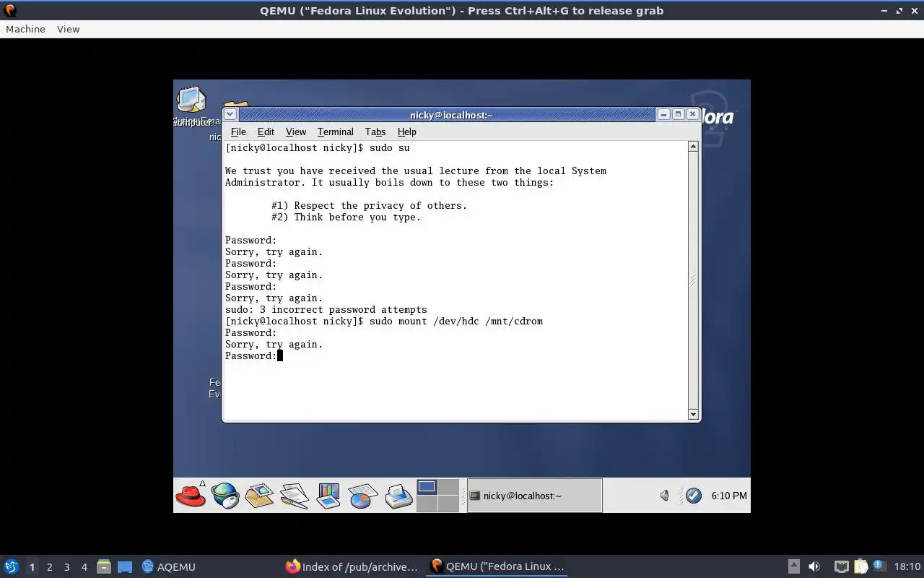Screen dimensions: 924x578
Task: Click the QEMU Fedora Linux taskbar entry
Action: (497, 566)
